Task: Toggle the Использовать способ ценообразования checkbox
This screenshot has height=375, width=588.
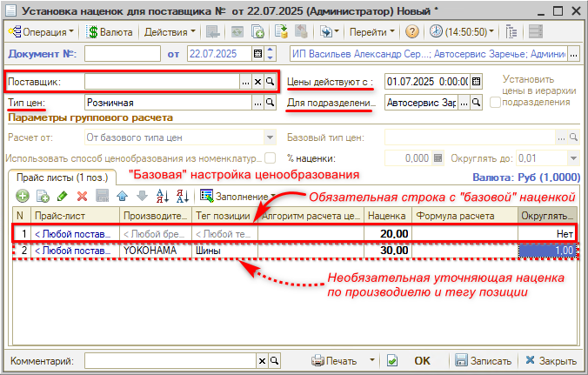Action: pos(270,157)
